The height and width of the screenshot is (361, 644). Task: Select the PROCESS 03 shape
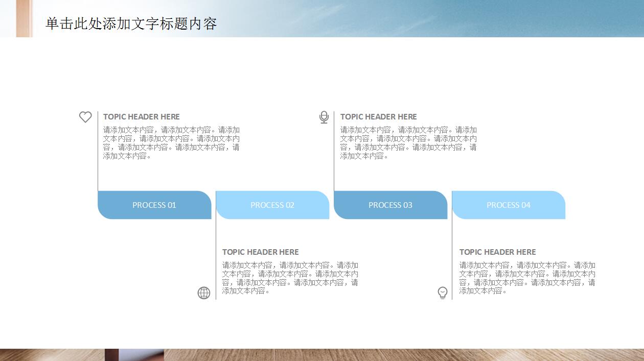390,205
